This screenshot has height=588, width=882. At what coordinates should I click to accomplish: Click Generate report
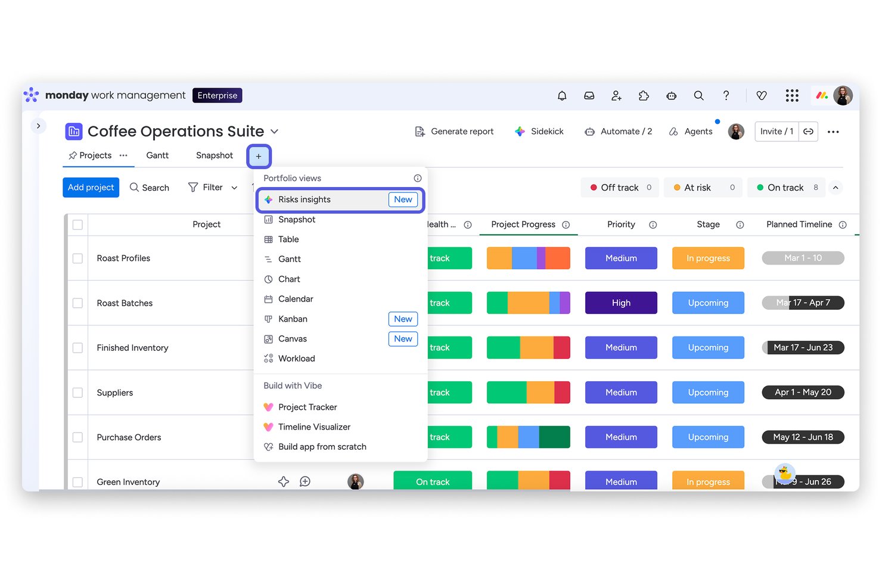point(454,132)
